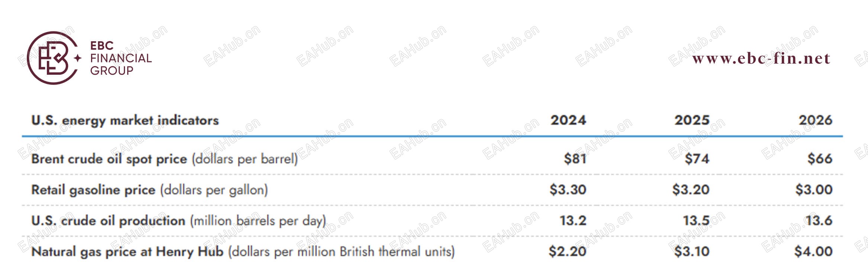
Task: Click the Retail gasoline price row label
Action: pyautogui.click(x=149, y=190)
